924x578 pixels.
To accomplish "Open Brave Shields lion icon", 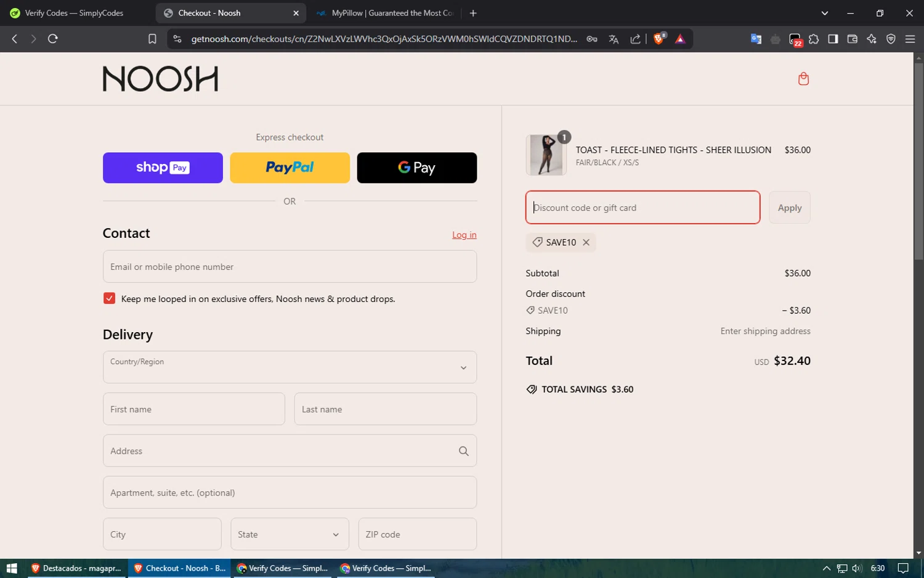I will [659, 39].
